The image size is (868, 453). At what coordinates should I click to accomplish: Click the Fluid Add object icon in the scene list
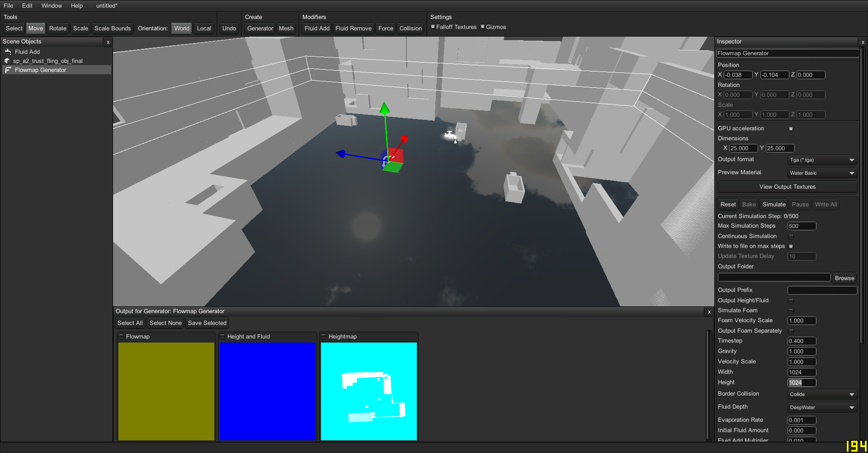(8, 52)
